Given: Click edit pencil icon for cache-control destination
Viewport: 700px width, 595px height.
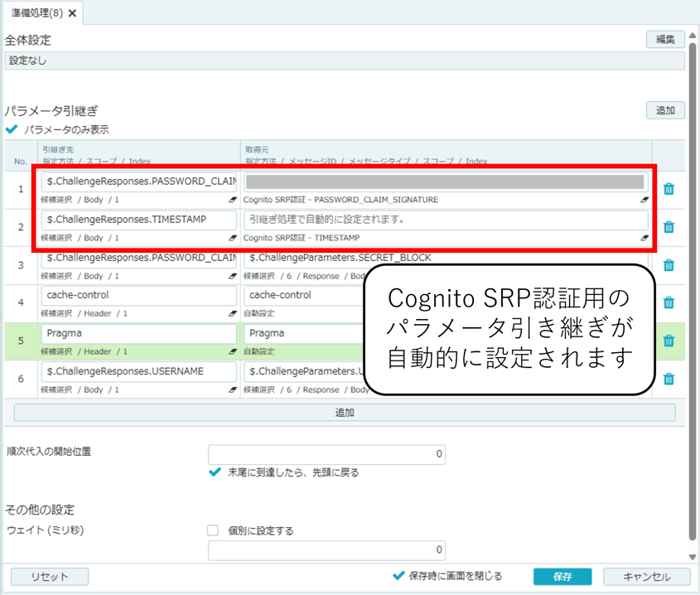Looking at the screenshot, I should (233, 313).
